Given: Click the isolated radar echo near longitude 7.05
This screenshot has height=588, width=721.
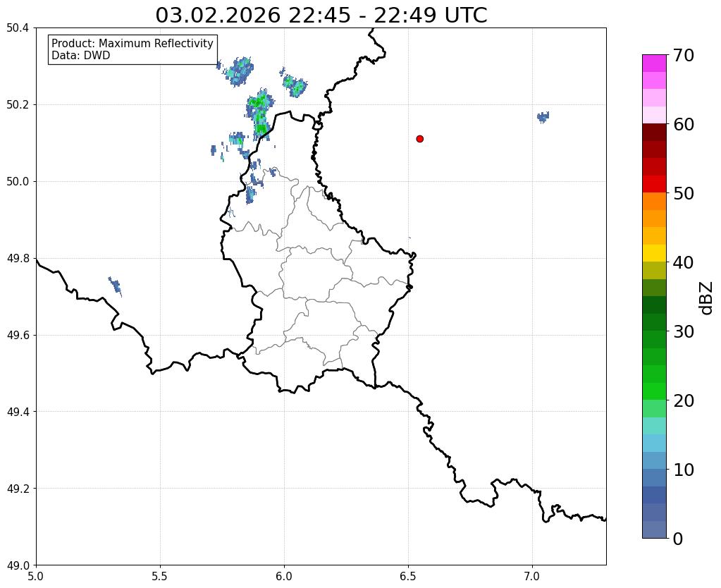Looking at the screenshot, I should 543,117.
